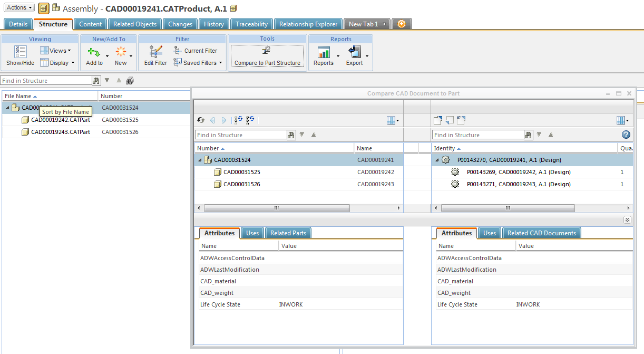This screenshot has width=644, height=354.
Task: Add a new tab with the plus icon
Action: pyautogui.click(x=402, y=24)
